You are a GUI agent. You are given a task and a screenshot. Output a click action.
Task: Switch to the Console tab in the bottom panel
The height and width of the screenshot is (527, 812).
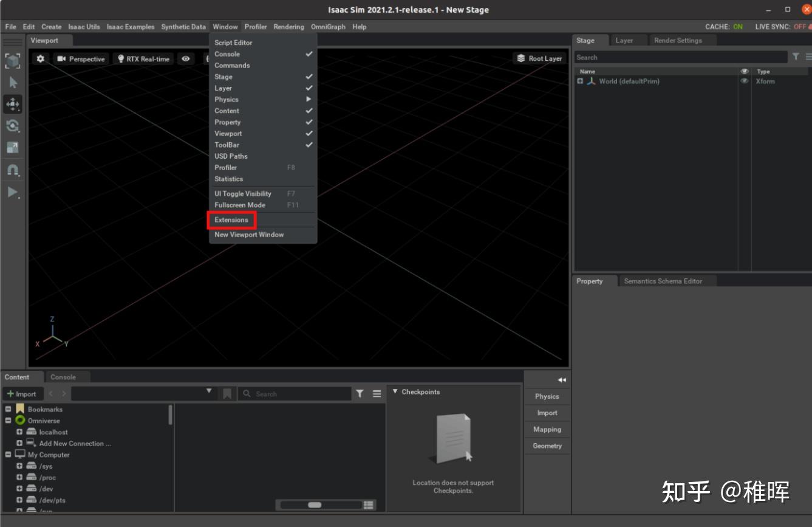click(63, 377)
